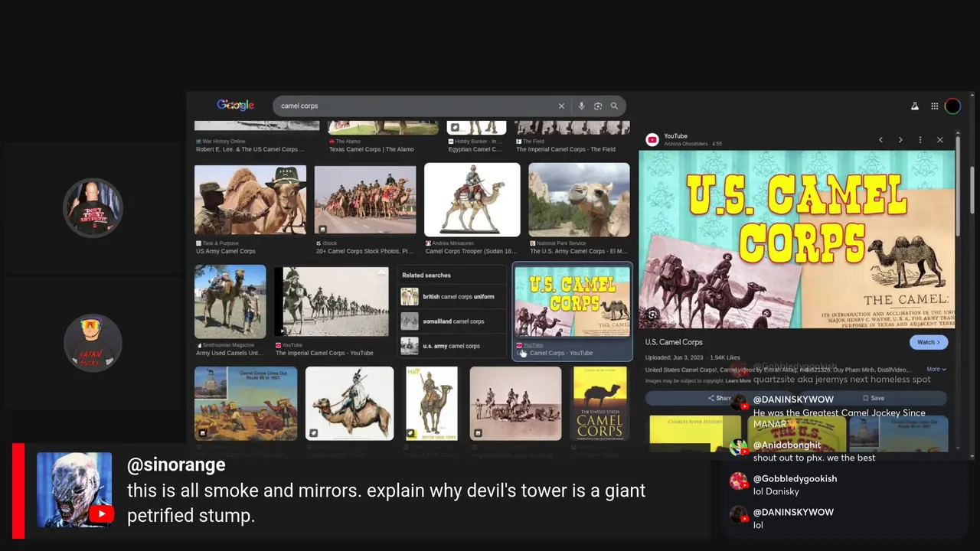The width and height of the screenshot is (980, 551).
Task: Open the sepia desert camel group photo
Action: pyautogui.click(x=515, y=403)
